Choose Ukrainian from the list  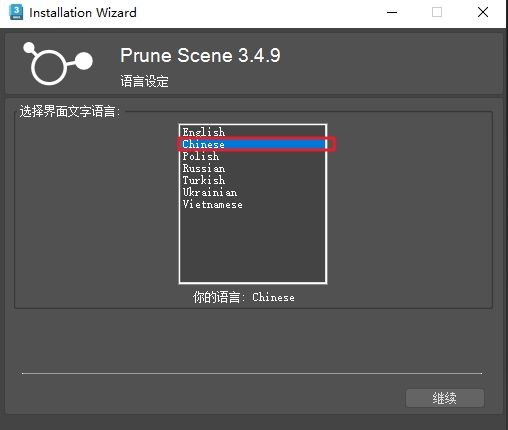[x=253, y=192]
